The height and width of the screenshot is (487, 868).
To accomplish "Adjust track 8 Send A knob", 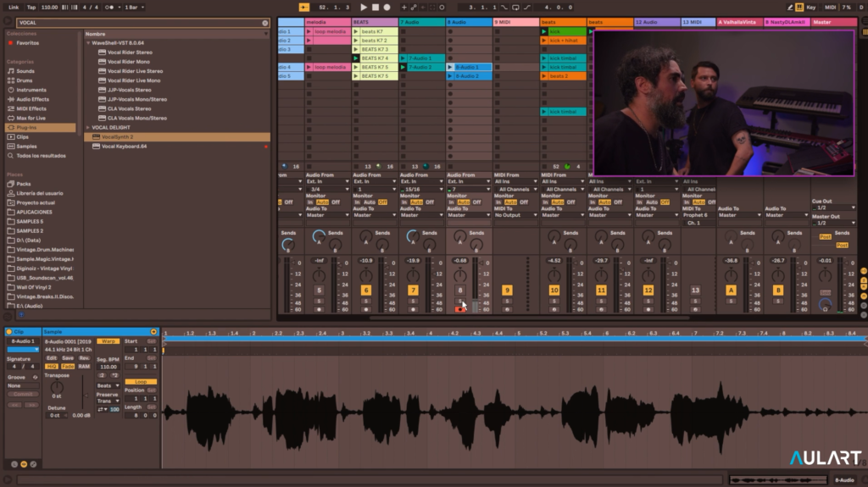I will pos(460,237).
